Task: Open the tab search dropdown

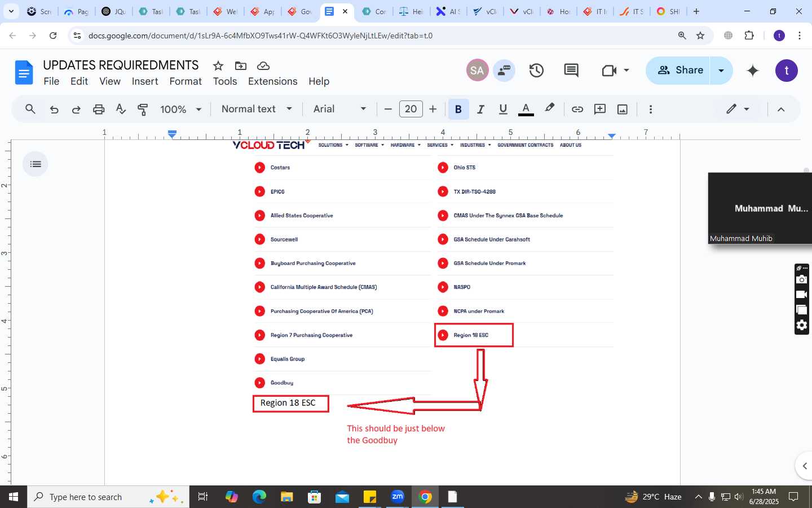Action: [11, 11]
